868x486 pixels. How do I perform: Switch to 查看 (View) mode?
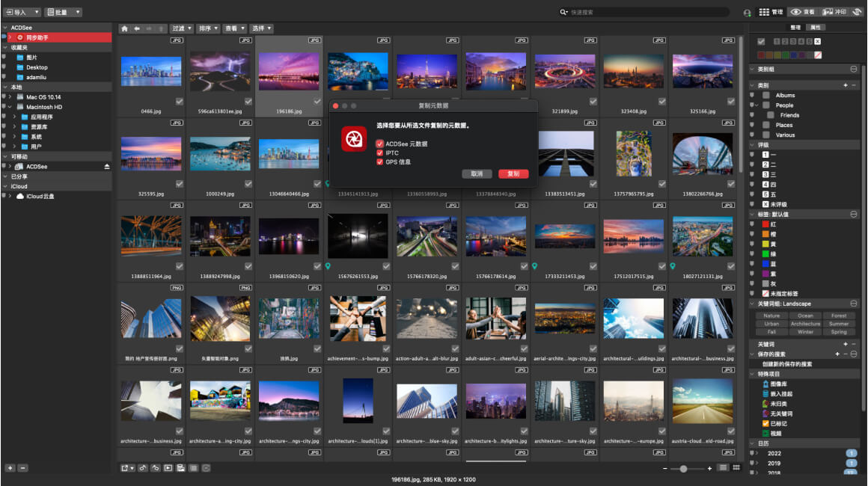(x=803, y=12)
